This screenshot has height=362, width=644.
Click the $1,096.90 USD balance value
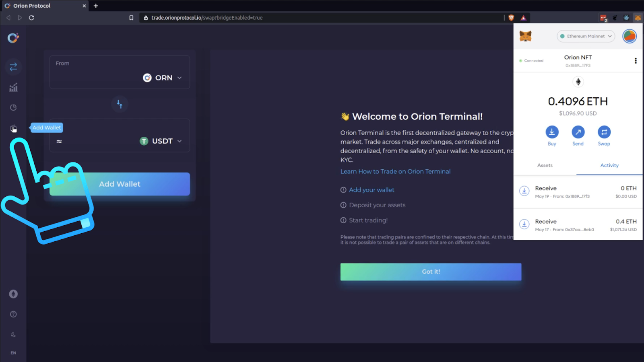pos(578,113)
